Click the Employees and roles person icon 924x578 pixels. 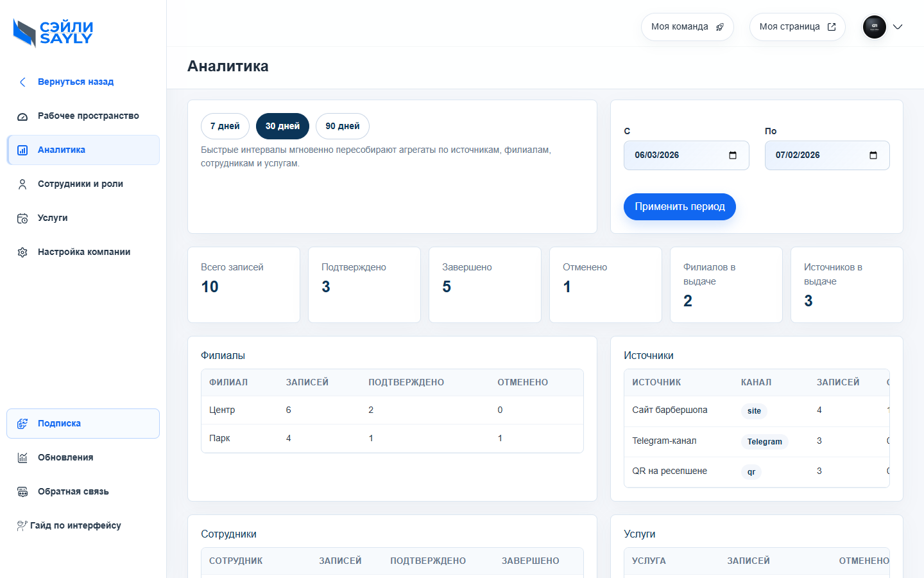22,184
